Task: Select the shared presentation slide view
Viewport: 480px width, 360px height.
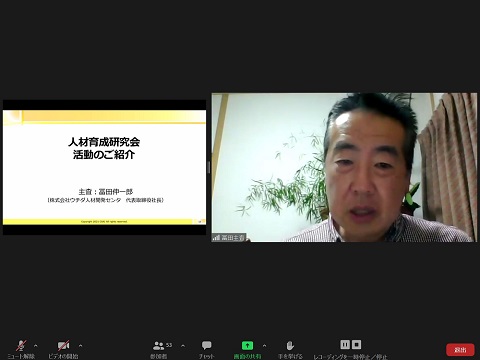Action: click(104, 167)
